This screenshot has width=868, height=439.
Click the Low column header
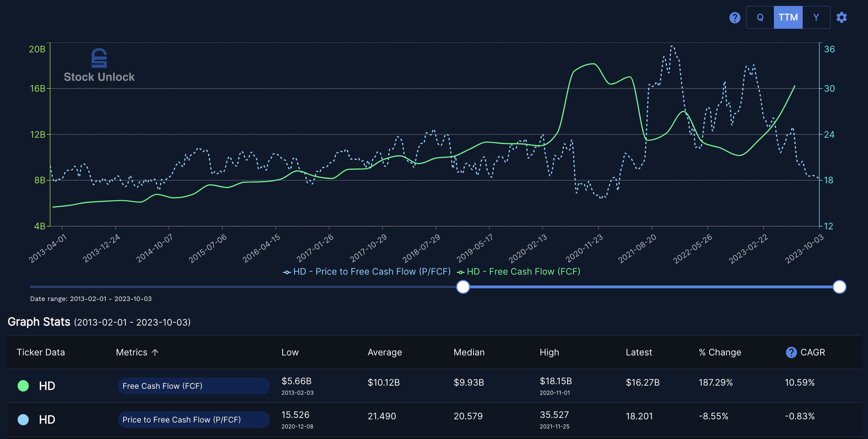290,352
